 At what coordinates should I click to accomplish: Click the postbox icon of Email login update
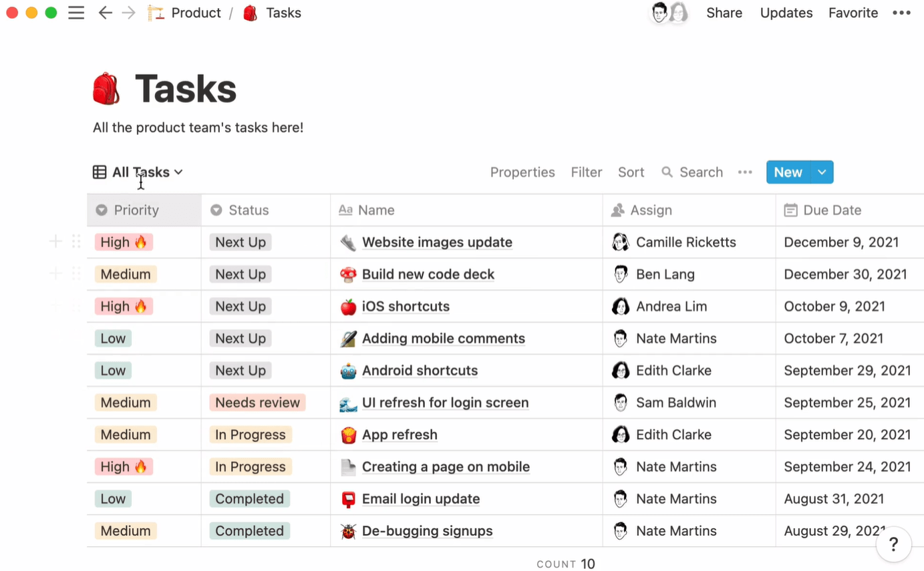[x=348, y=499]
